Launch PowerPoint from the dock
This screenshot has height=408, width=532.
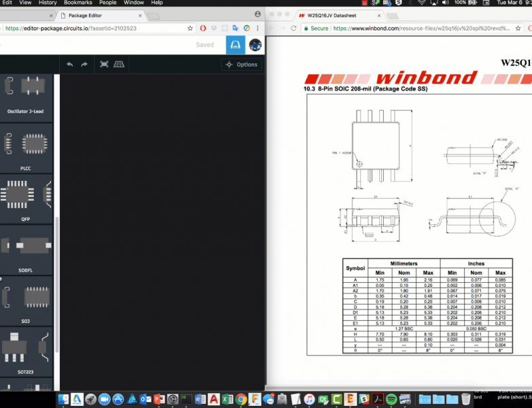pos(159,399)
